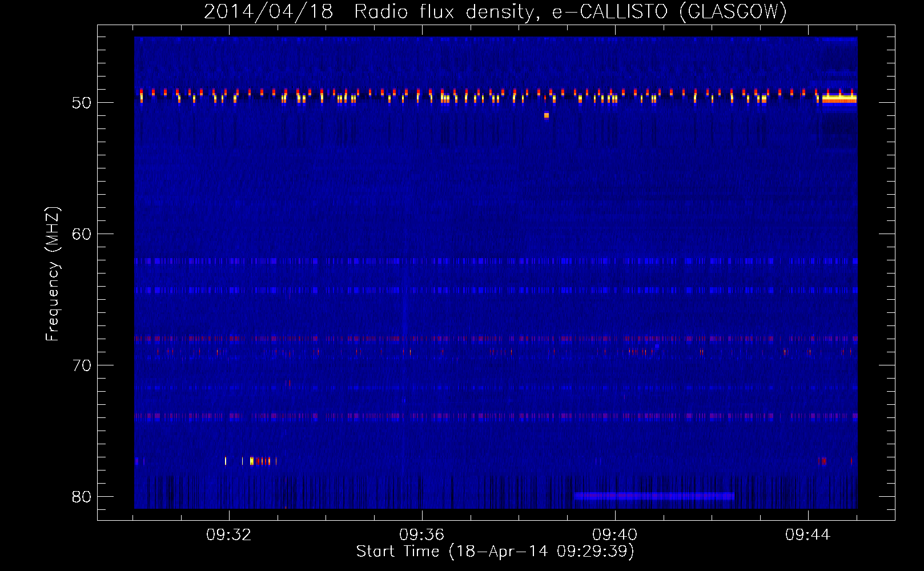Select the '50' frequency axis label
This screenshot has height=571, width=924.
coord(81,103)
